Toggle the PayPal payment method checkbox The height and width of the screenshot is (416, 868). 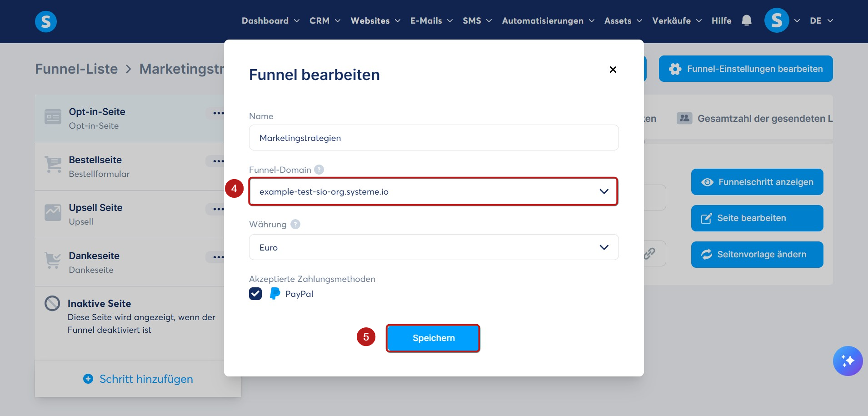[x=255, y=294]
